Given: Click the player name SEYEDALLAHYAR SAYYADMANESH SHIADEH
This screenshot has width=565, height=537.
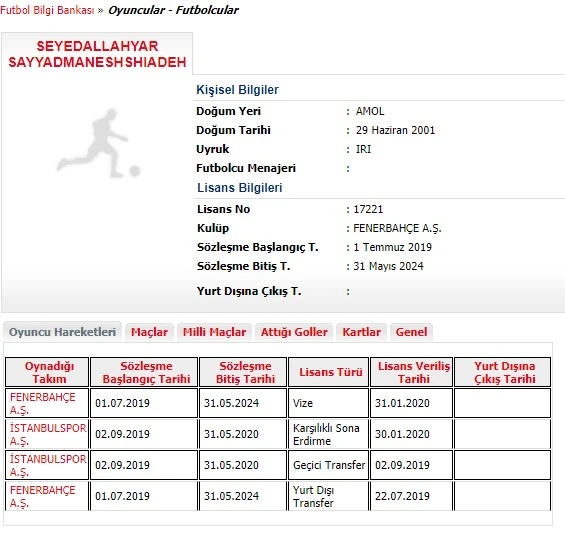Looking at the screenshot, I should (97, 54).
